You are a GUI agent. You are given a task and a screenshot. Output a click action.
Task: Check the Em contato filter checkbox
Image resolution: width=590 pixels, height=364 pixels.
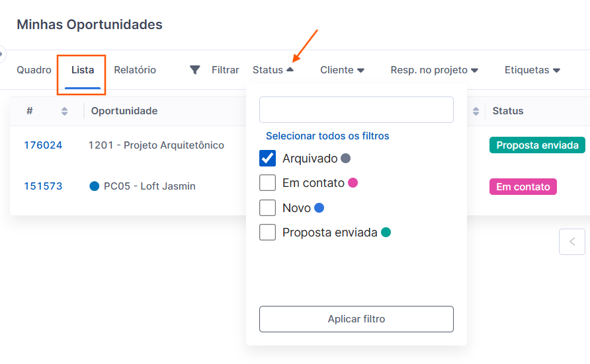click(268, 182)
